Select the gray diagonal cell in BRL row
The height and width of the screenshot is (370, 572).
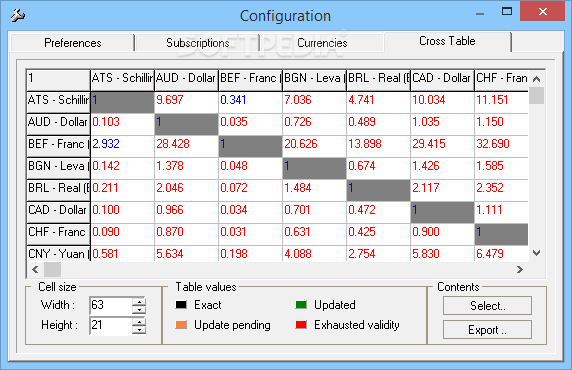(x=378, y=190)
